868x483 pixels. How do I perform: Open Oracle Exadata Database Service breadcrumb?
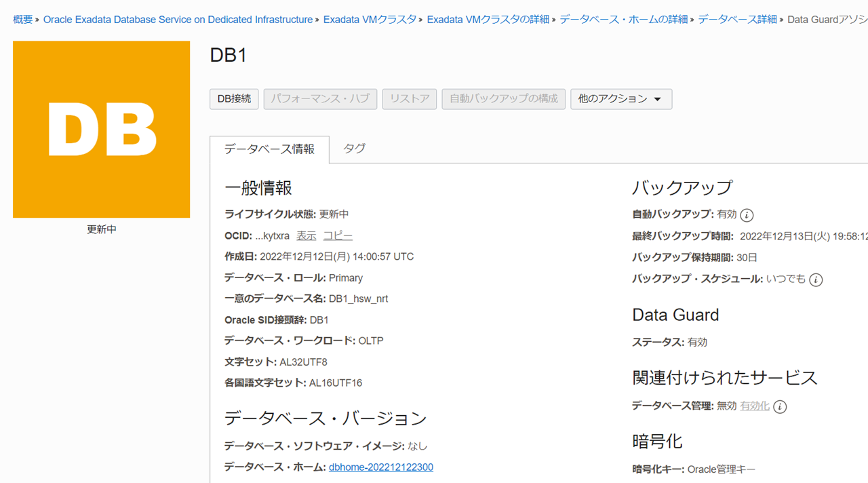178,20
